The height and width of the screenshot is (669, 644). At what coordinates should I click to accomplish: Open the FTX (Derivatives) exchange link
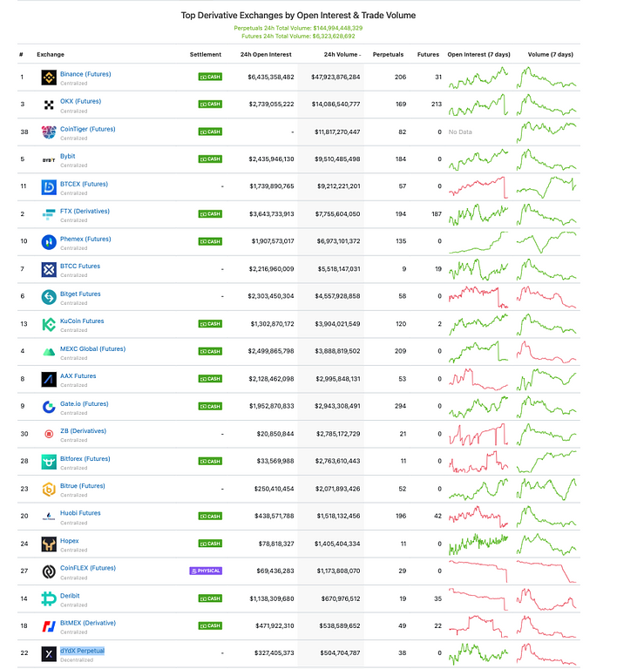(90, 212)
